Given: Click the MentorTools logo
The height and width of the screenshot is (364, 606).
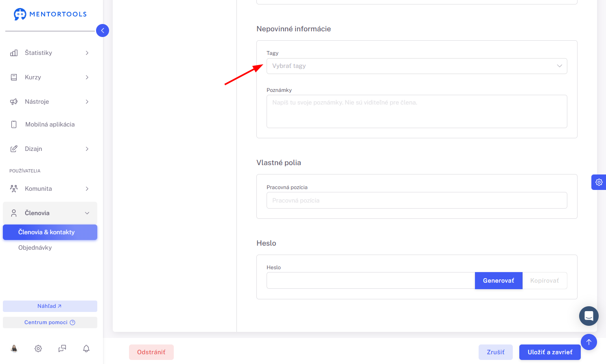Looking at the screenshot, I should (x=50, y=14).
